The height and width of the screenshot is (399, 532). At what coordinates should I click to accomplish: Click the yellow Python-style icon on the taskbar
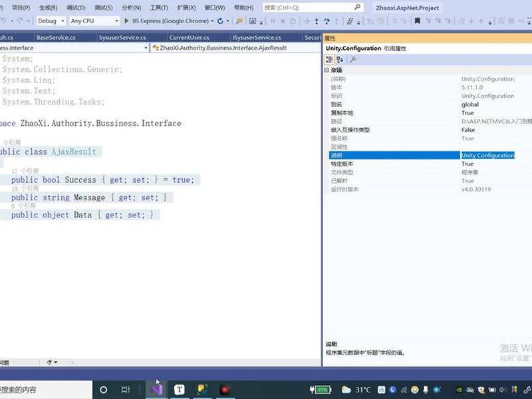[202, 390]
